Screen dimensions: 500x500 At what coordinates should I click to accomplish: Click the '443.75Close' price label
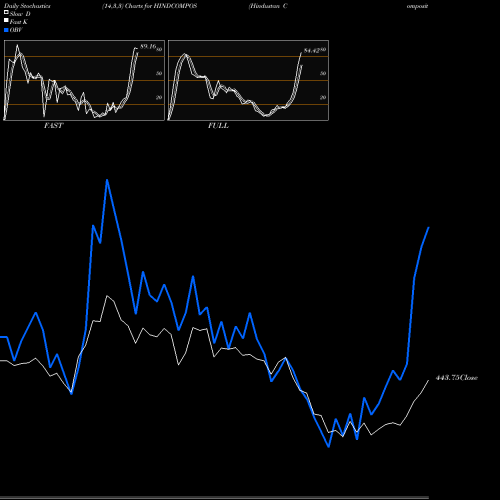[x=457, y=378]
